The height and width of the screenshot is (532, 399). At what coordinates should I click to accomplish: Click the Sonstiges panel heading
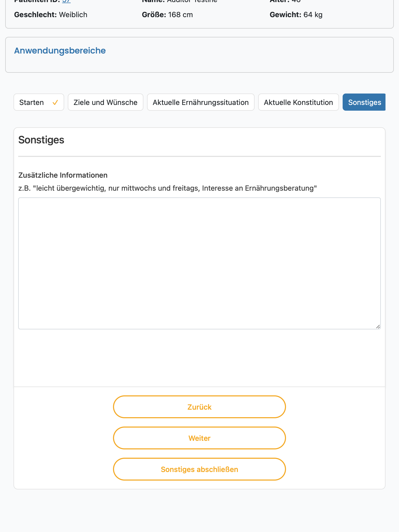tap(41, 140)
